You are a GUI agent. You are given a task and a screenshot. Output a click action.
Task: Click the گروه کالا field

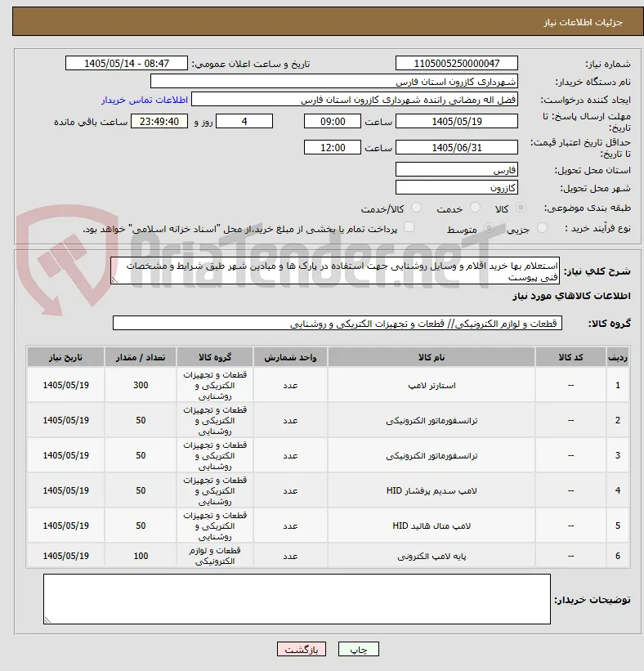coord(338,323)
